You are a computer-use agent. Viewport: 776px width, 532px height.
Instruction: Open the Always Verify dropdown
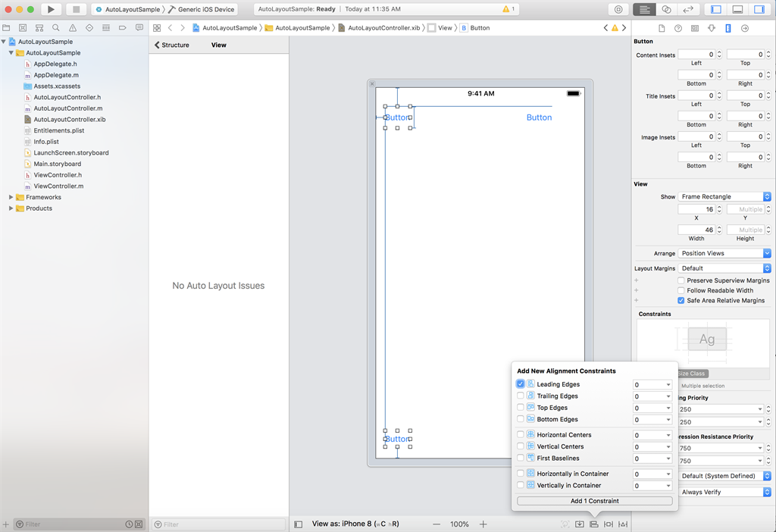(724, 492)
